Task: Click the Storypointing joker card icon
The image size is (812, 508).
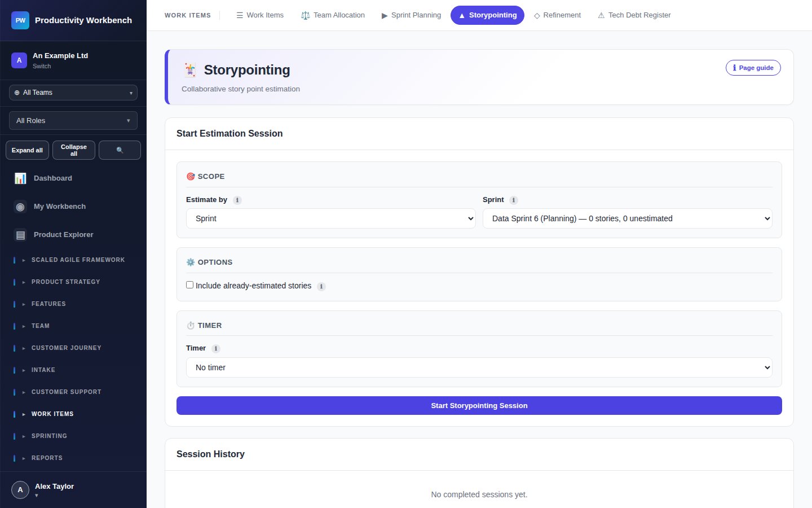Action: (x=190, y=70)
